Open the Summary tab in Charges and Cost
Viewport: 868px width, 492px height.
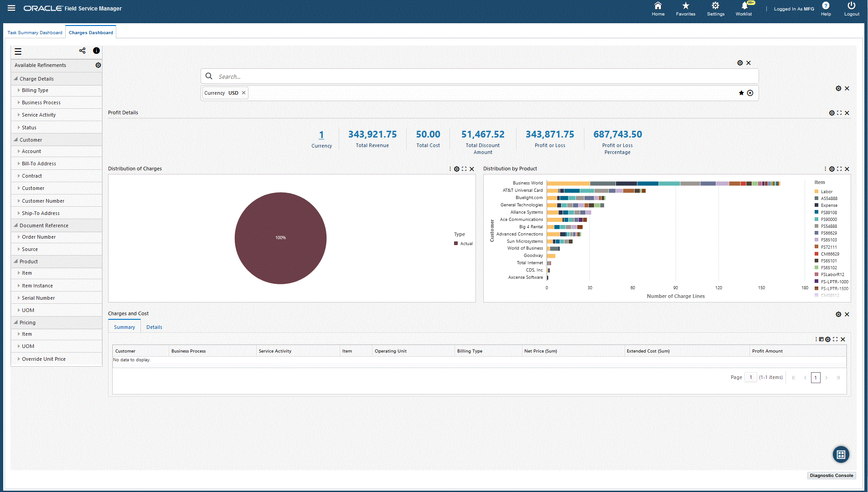pos(124,327)
